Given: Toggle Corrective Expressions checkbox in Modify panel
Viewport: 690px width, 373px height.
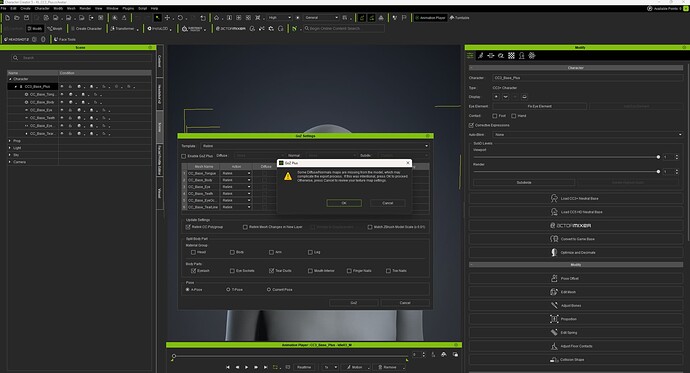Looking at the screenshot, I should click(471, 125).
